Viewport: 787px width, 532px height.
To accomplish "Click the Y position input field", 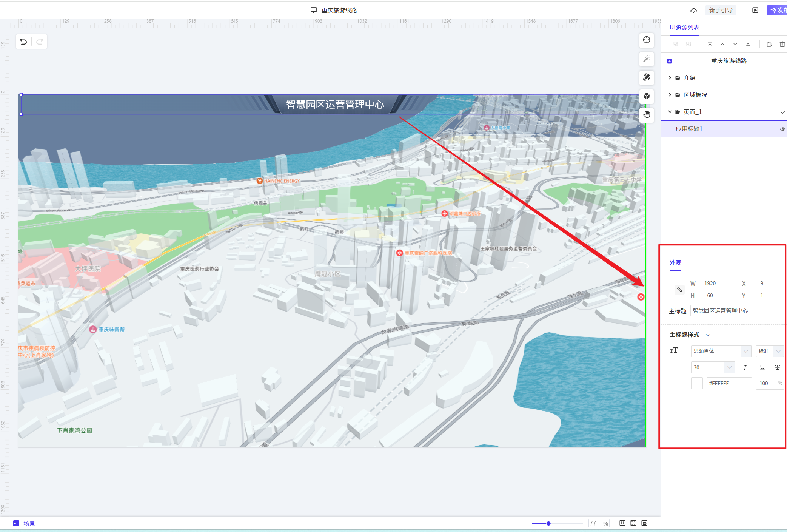I will (x=761, y=296).
